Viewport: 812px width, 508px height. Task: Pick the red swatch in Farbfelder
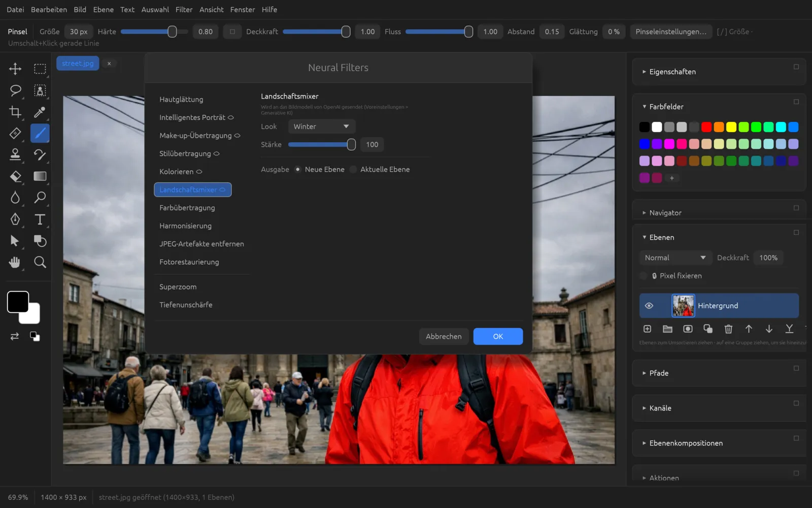click(706, 127)
